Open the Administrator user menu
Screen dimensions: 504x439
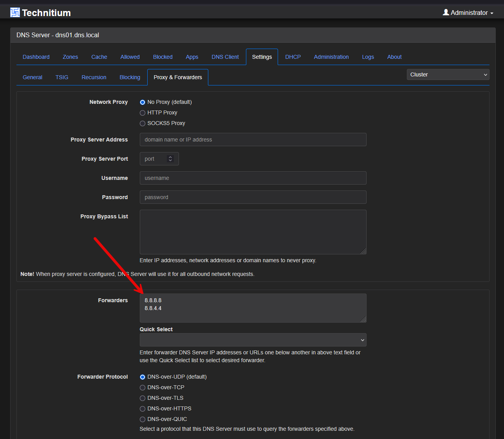coord(468,13)
